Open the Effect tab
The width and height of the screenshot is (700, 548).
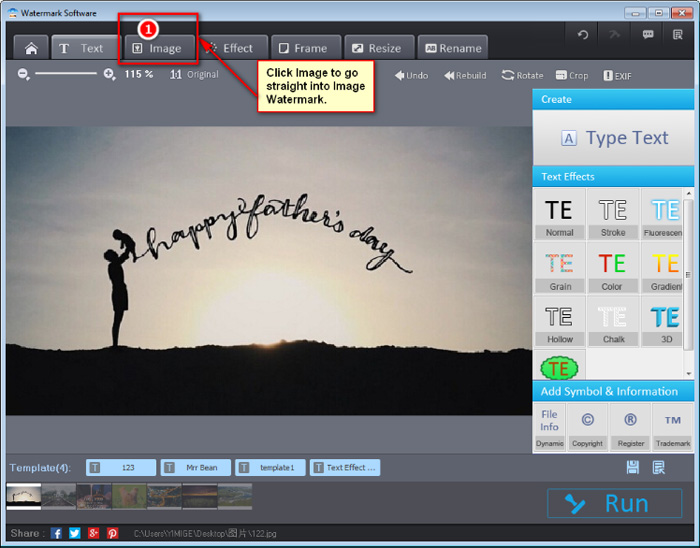tap(232, 48)
